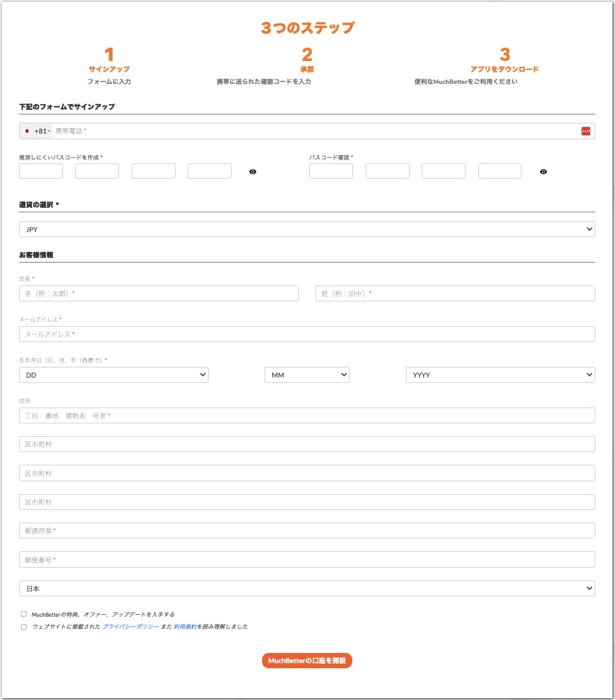Check the privacy policy and terms agreement checkbox

click(24, 627)
